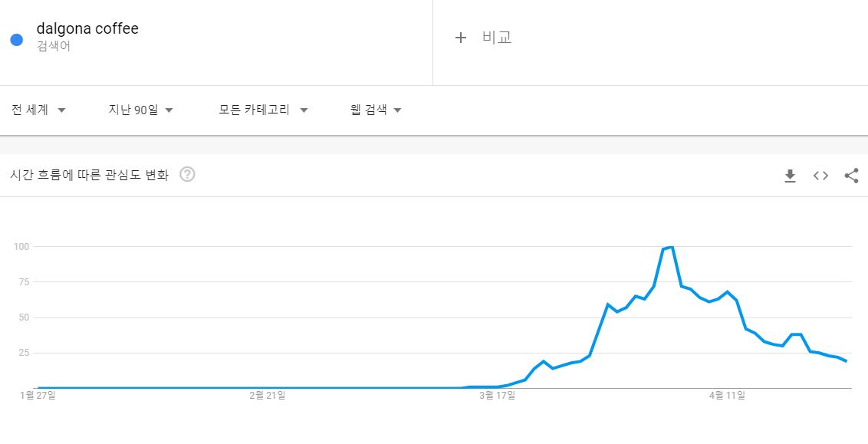868x444 pixels.
Task: Download the interest over time chart data
Action: (790, 176)
